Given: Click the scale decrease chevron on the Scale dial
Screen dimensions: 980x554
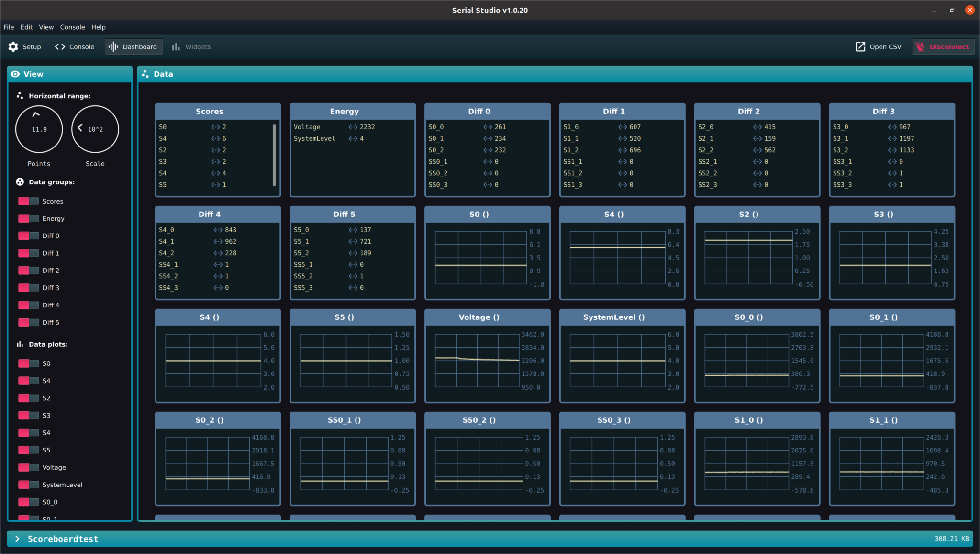Looking at the screenshot, I should pos(80,128).
